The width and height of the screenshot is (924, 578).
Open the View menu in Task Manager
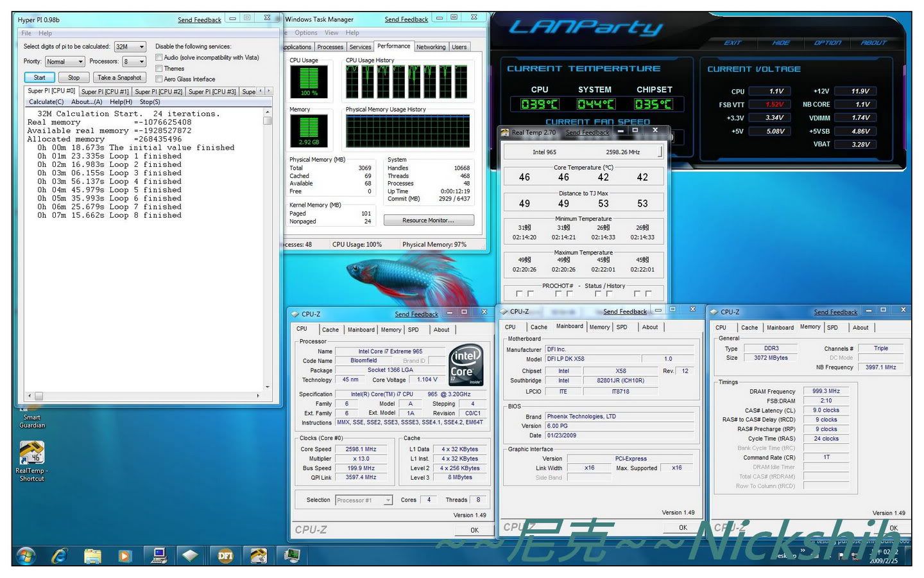click(x=331, y=33)
